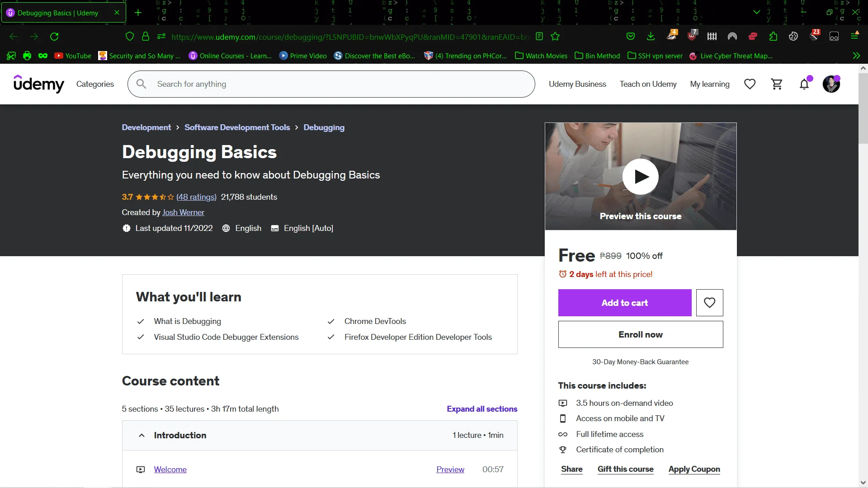Click the browser address bar URL
This screenshot has height=488, width=868.
coord(350,37)
